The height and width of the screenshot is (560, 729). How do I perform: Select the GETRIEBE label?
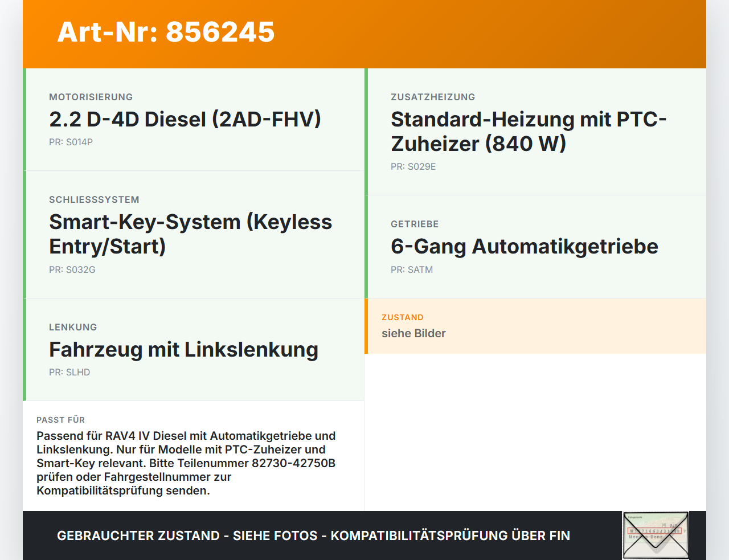415,224
